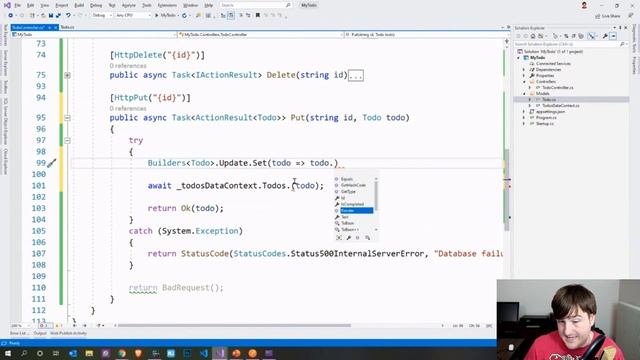
Task: Click Solution Explorer Properties wrench icon
Action: (605, 36)
